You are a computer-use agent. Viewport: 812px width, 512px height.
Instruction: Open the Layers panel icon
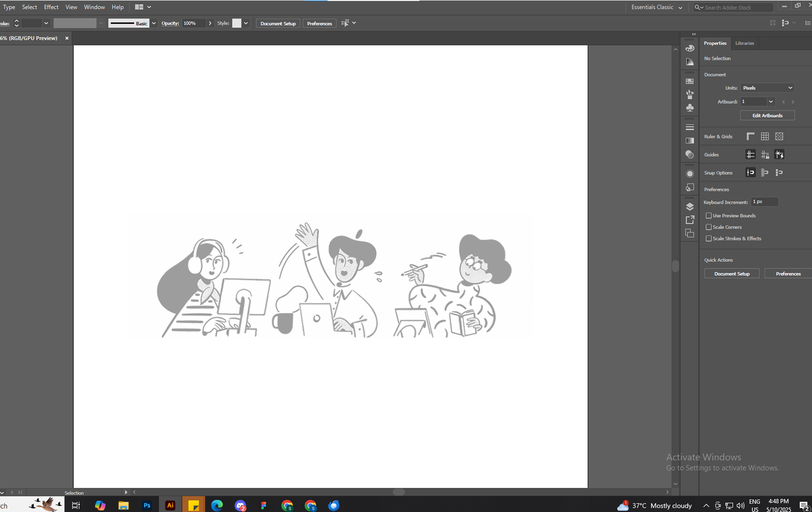[x=690, y=207]
